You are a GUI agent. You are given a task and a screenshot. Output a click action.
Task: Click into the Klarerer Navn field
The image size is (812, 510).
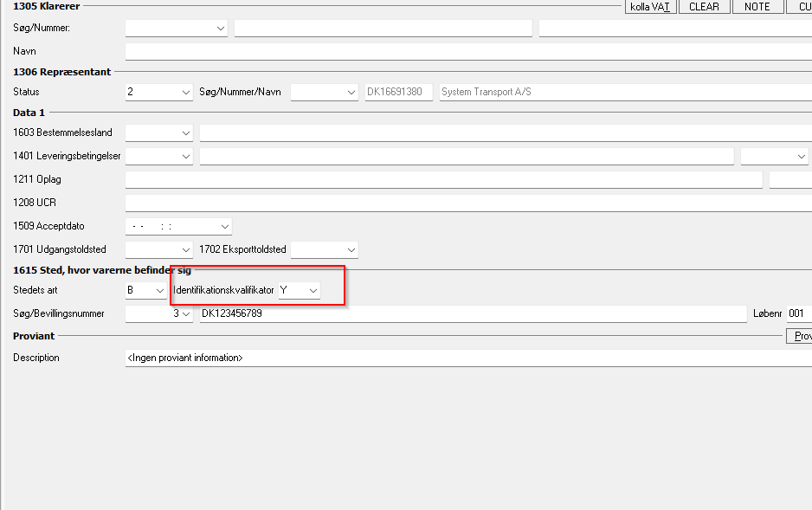tap(467, 52)
